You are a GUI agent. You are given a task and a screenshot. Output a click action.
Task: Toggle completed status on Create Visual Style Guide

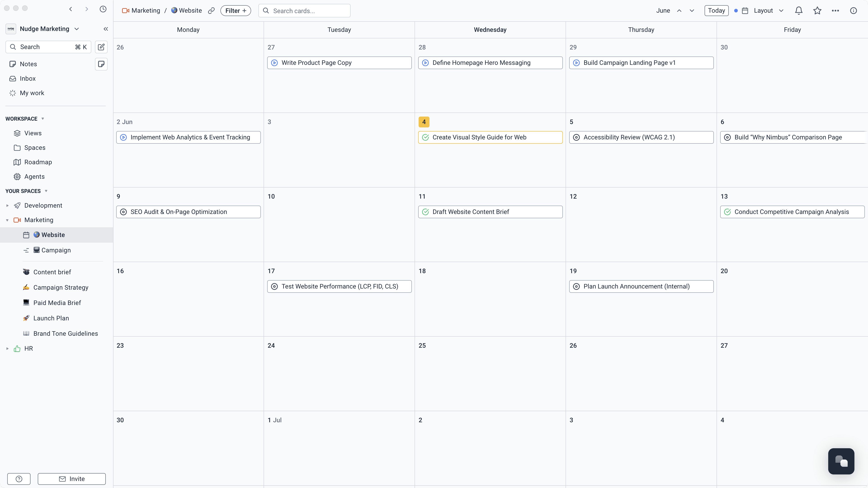pyautogui.click(x=426, y=137)
